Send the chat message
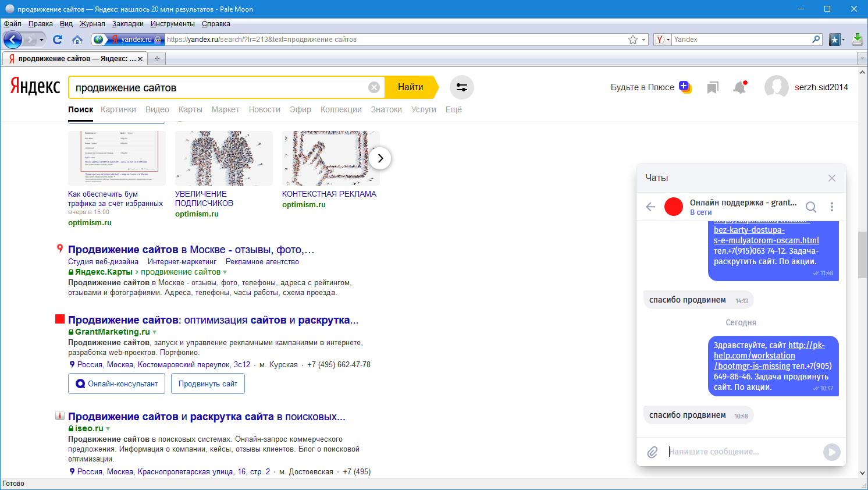 click(832, 452)
